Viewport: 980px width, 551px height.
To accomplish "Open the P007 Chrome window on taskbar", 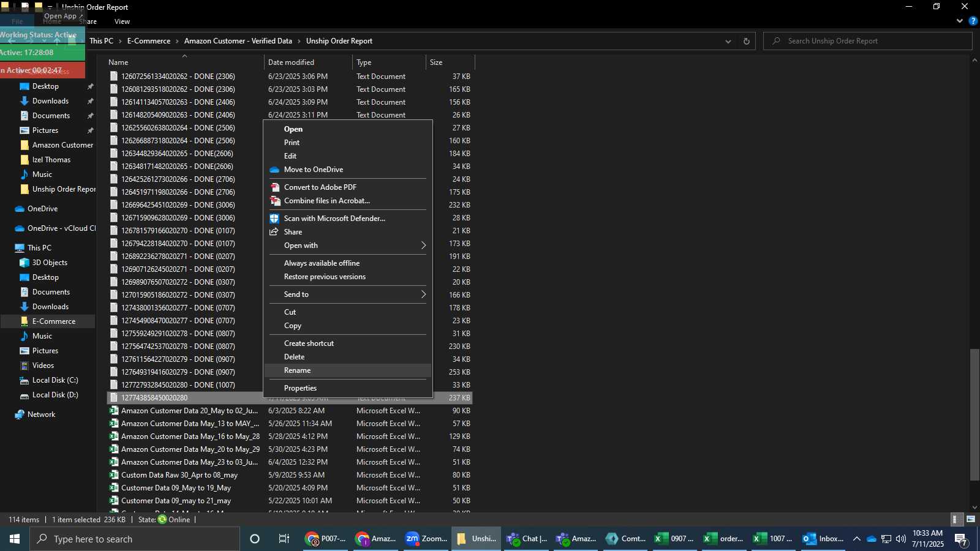I will click(x=326, y=539).
